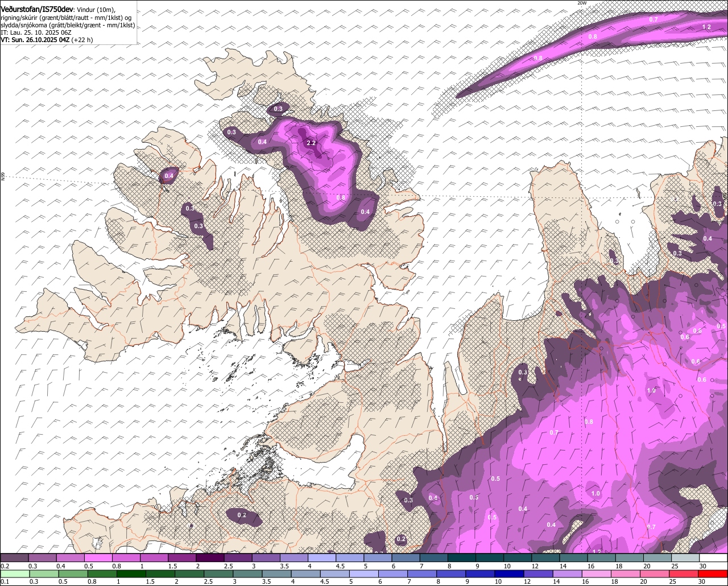Click '0.2' value label in top legend

pos(5,566)
